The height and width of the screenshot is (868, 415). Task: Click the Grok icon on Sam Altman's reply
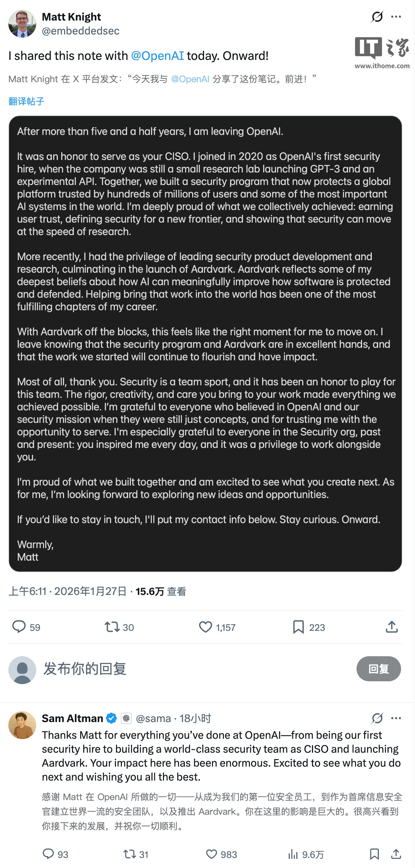377,718
